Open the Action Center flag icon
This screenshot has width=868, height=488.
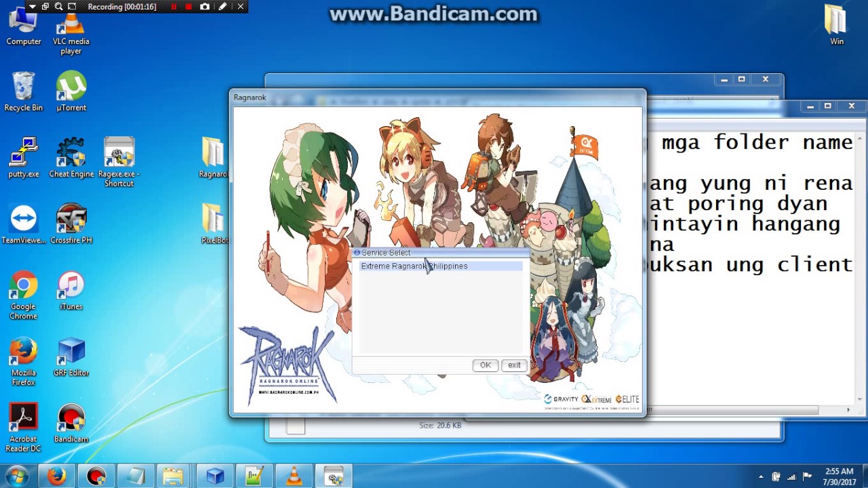(808, 476)
